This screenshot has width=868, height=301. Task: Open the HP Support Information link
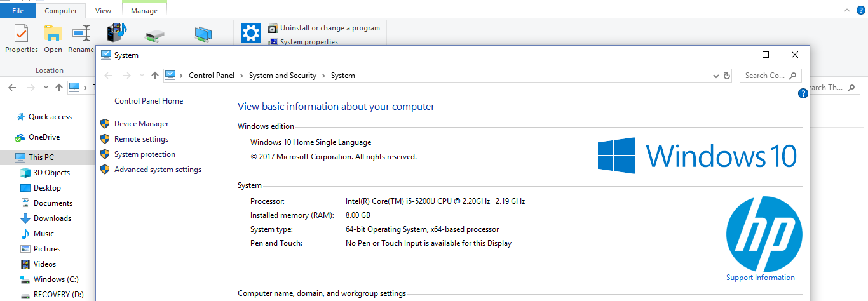point(760,278)
